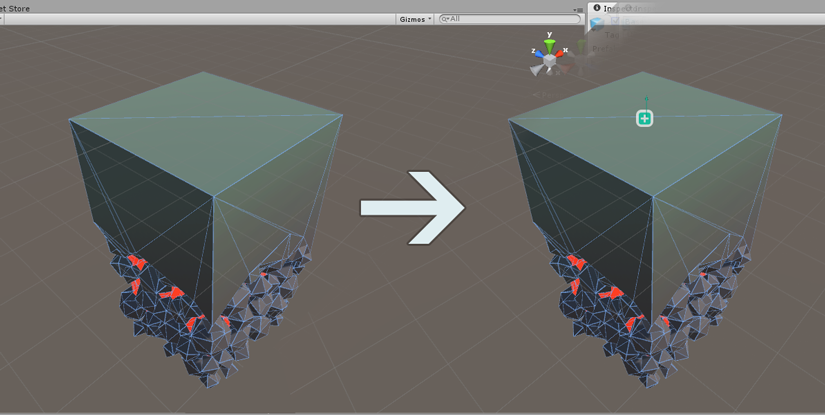Click the scene search field labeled All

(x=510, y=19)
